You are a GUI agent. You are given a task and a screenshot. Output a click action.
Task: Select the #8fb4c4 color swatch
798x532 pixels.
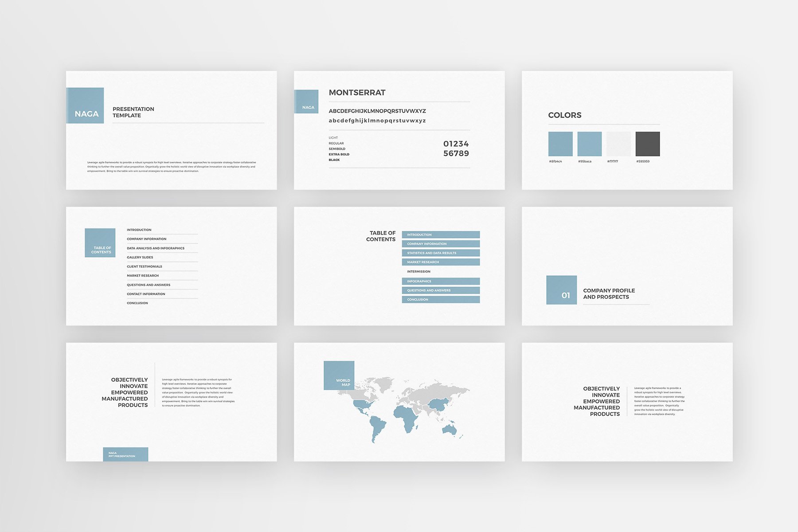click(560, 144)
